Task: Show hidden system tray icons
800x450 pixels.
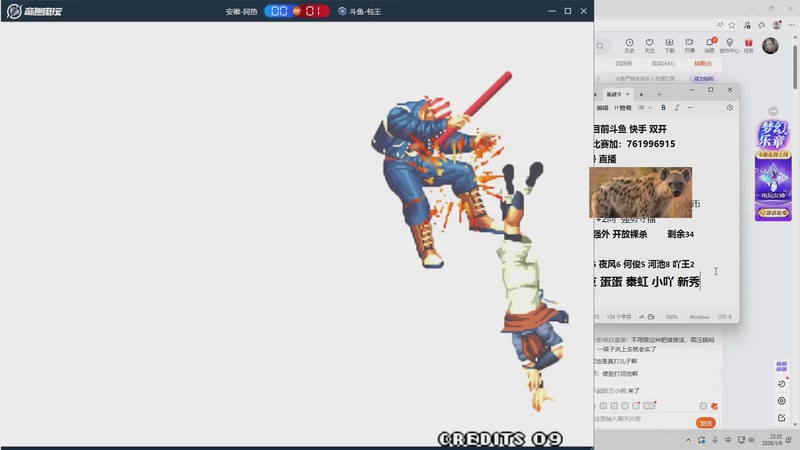Action: (x=688, y=440)
